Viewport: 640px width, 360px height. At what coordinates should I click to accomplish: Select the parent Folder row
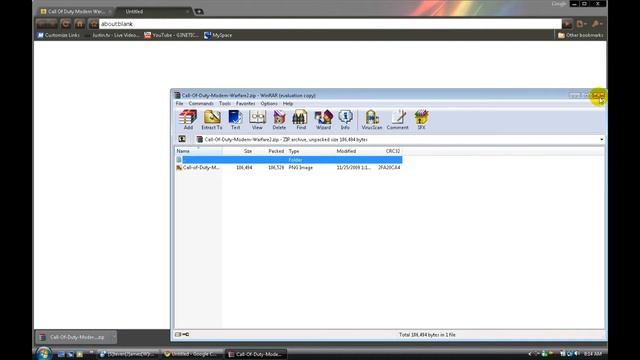click(289, 160)
